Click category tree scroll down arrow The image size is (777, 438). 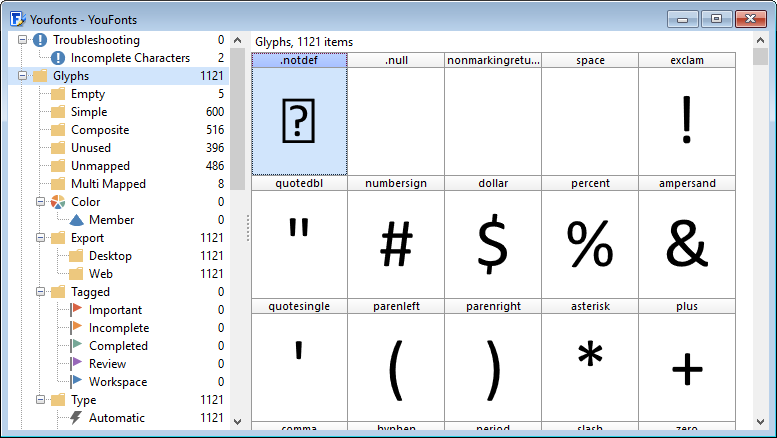pos(238,422)
